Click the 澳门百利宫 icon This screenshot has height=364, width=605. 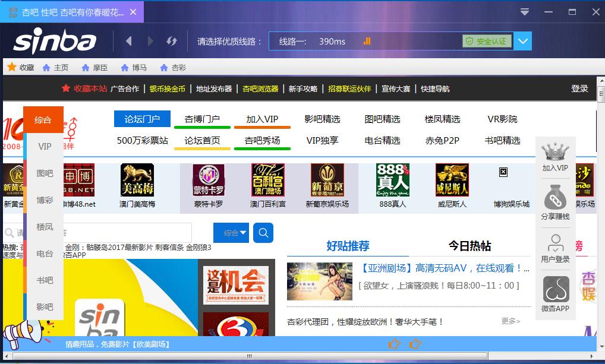click(x=268, y=180)
